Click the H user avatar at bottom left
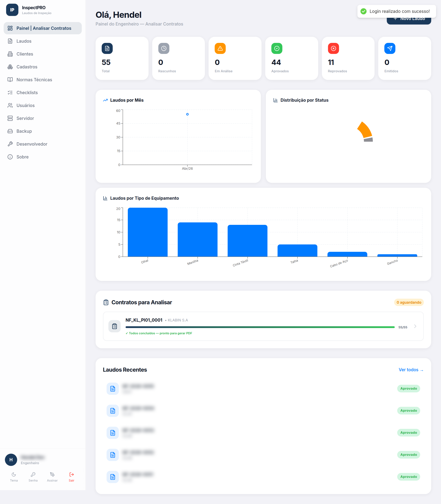 click(11, 460)
